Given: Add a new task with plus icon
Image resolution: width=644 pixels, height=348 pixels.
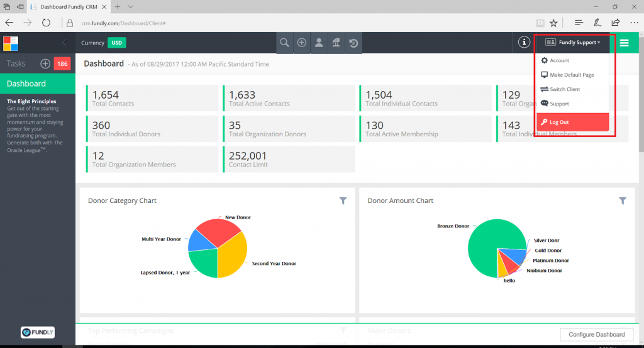Looking at the screenshot, I should tap(45, 63).
